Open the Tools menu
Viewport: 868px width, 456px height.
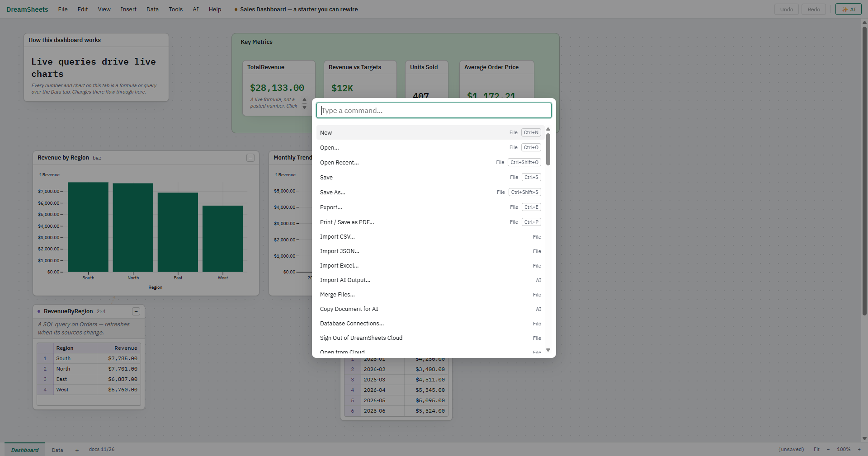pyautogui.click(x=176, y=9)
